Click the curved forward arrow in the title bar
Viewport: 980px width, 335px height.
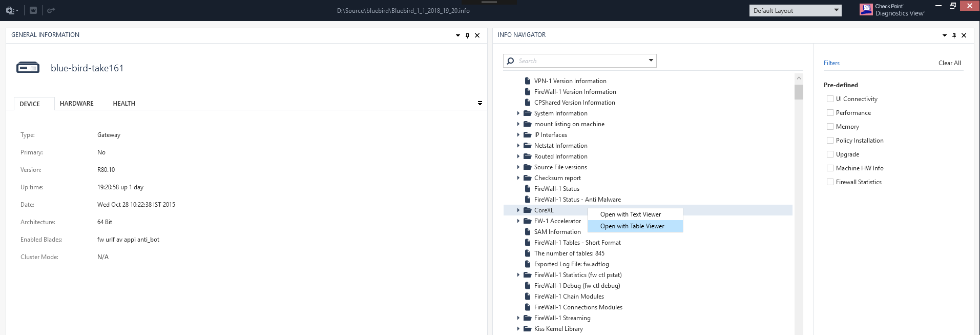pos(51,10)
